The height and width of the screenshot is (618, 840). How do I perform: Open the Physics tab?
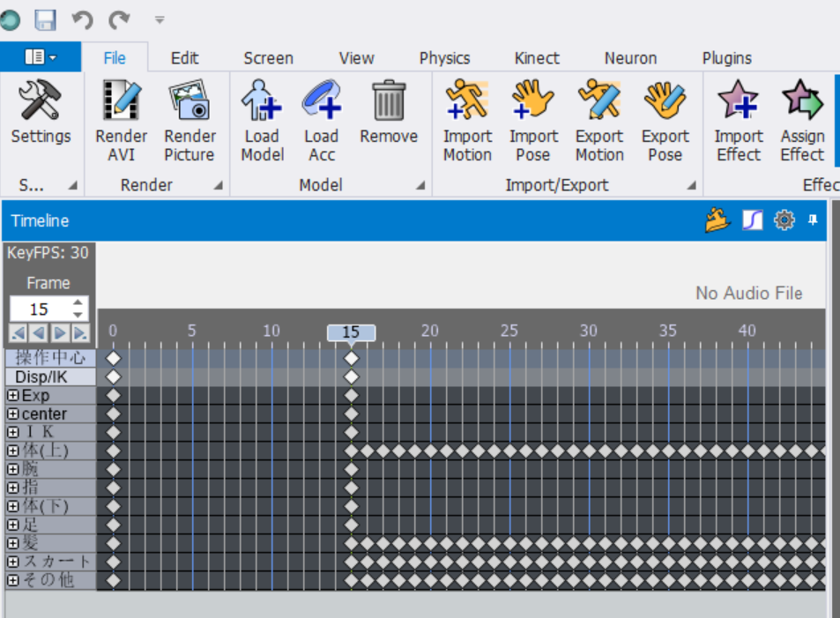[x=444, y=58]
